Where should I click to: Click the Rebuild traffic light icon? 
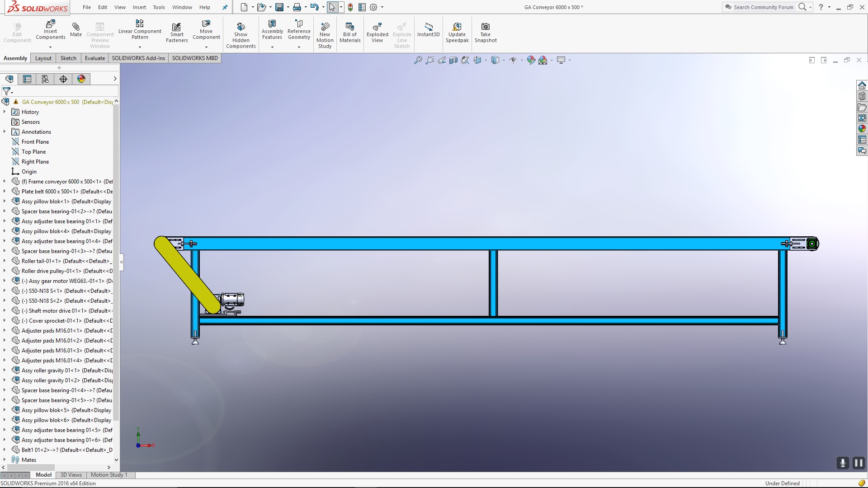tap(350, 7)
